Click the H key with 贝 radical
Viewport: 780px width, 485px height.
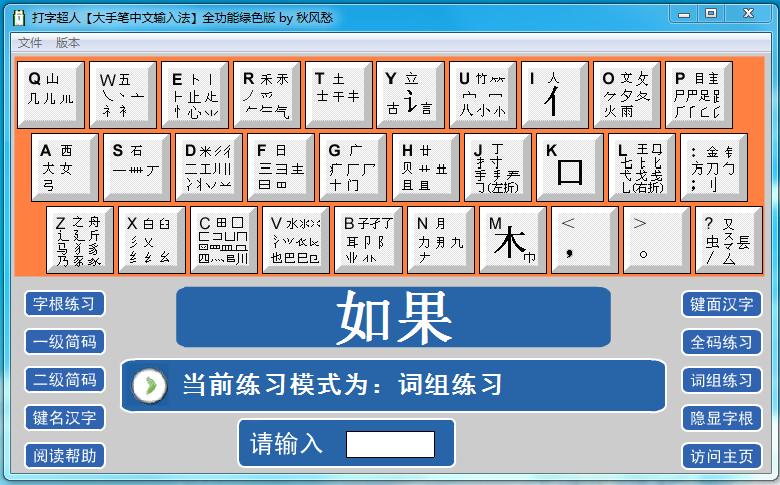tap(426, 167)
